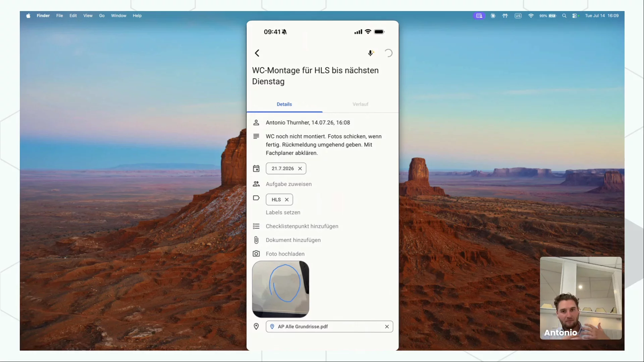Click Dokument hinzufügen
This screenshot has height=362, width=644.
coord(293,240)
